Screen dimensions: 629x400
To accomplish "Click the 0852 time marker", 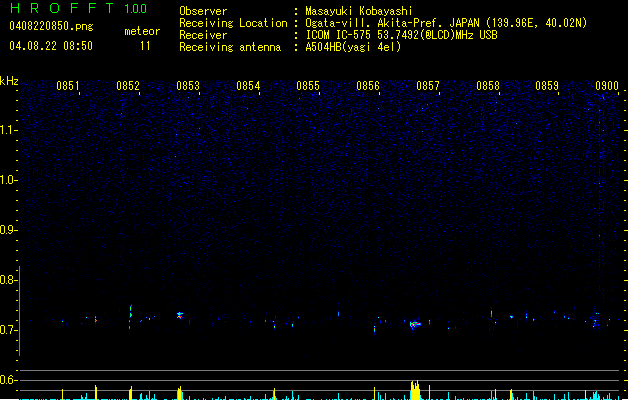I will (x=128, y=86).
